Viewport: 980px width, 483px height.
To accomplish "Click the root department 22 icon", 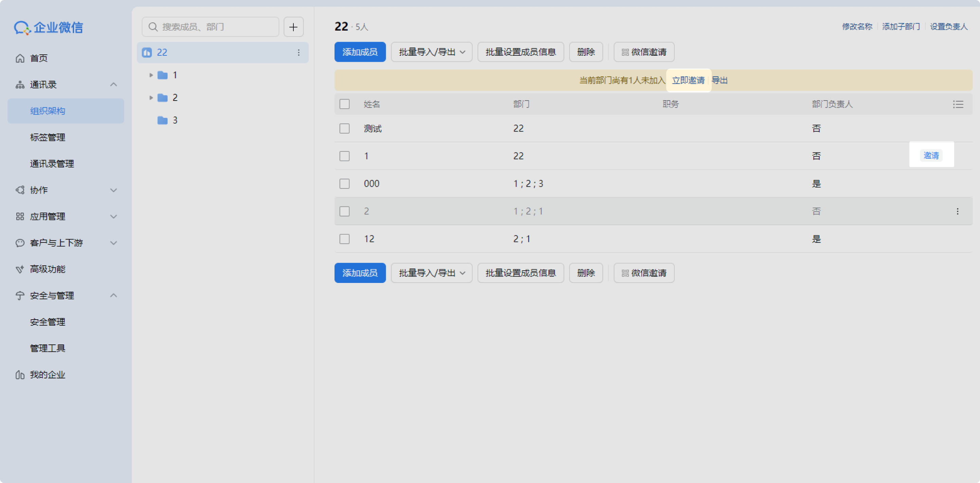I will point(147,52).
